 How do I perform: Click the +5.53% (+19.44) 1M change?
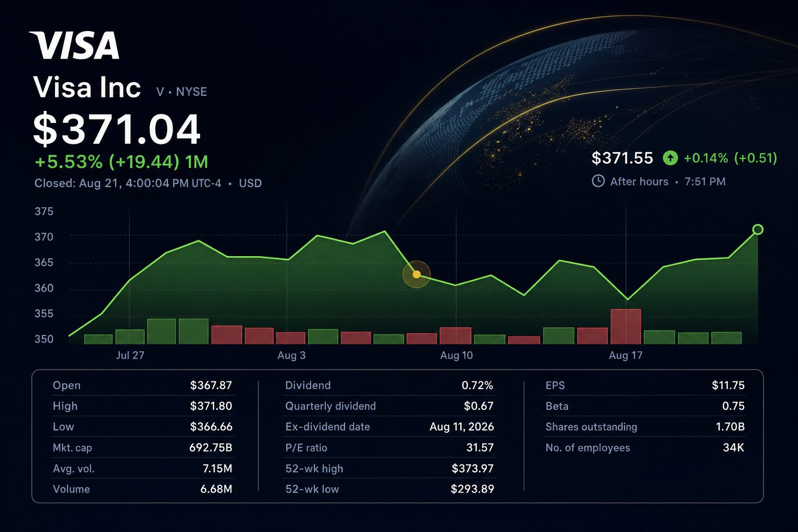(x=121, y=162)
